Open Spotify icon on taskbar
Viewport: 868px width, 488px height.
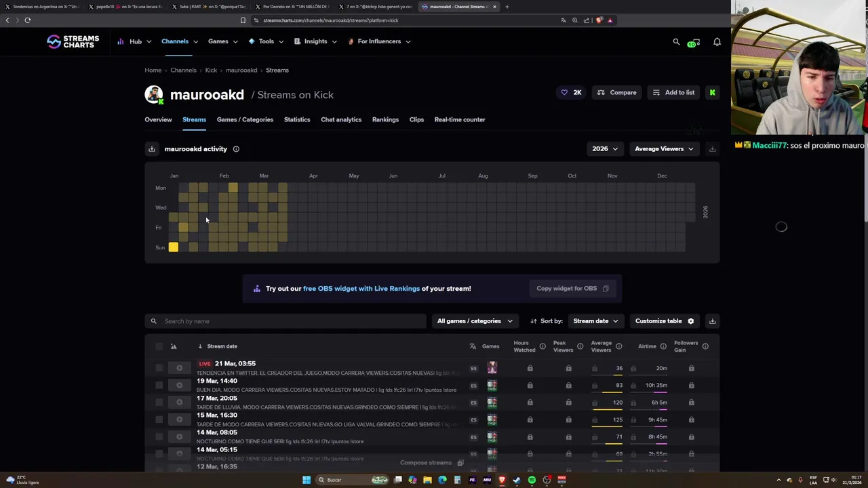532,480
